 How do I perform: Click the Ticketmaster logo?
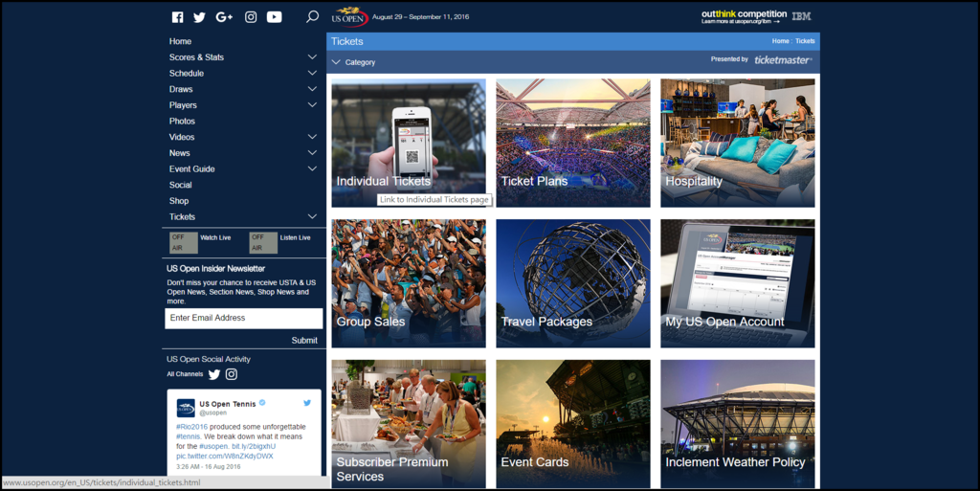point(783,60)
